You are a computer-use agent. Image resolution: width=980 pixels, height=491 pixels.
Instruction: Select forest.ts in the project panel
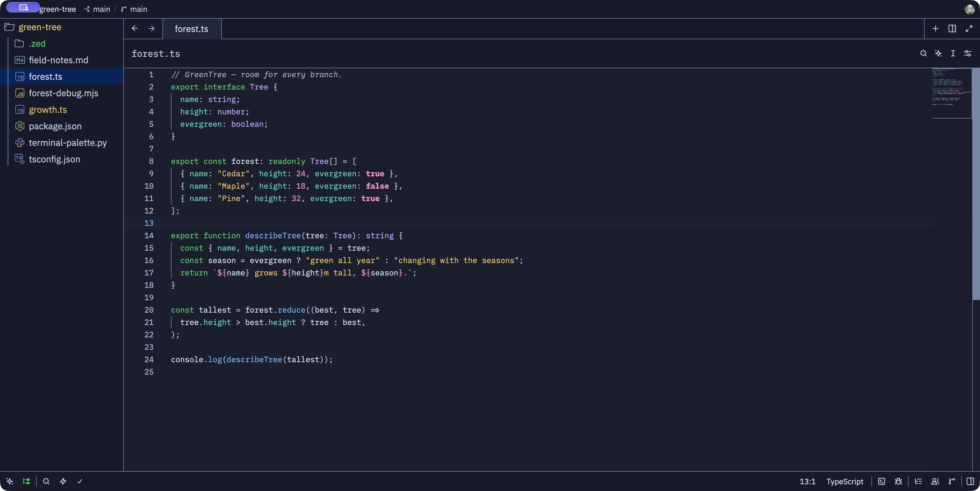pyautogui.click(x=62, y=77)
